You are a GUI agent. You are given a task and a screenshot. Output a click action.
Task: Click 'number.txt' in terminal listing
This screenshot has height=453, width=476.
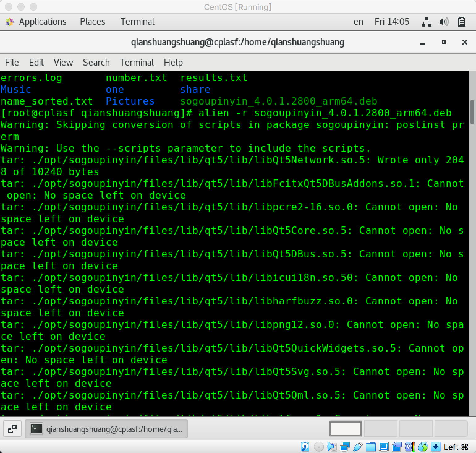(136, 78)
